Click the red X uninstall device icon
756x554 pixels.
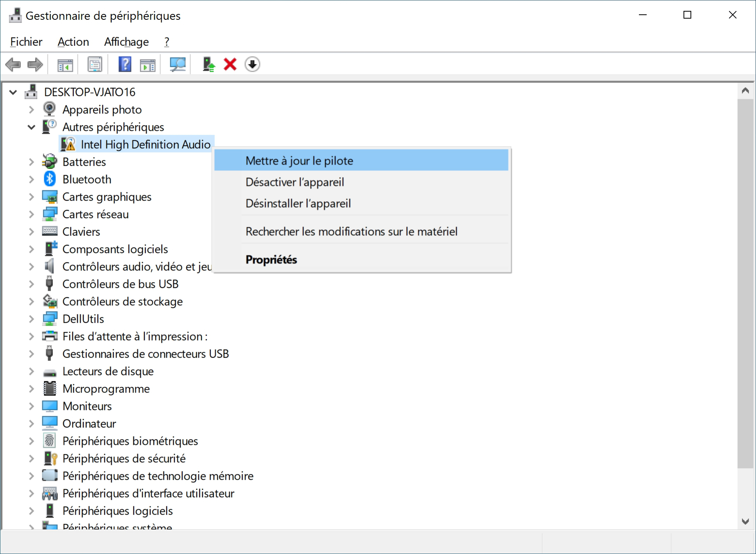click(x=230, y=64)
